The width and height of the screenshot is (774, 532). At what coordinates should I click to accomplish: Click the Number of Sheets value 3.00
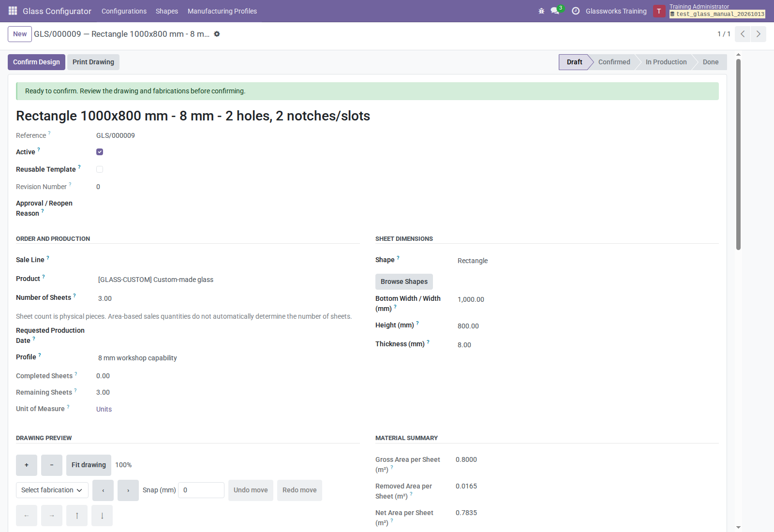[x=105, y=298]
